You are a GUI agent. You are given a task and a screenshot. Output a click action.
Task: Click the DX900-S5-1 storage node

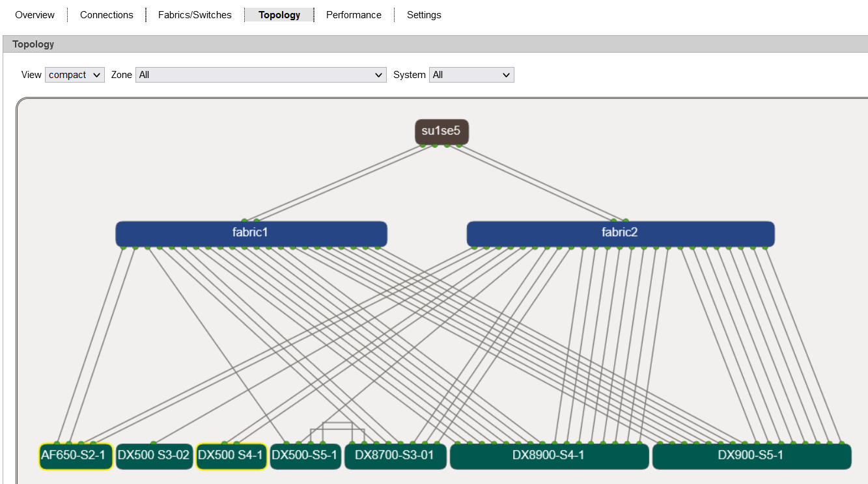(751, 455)
